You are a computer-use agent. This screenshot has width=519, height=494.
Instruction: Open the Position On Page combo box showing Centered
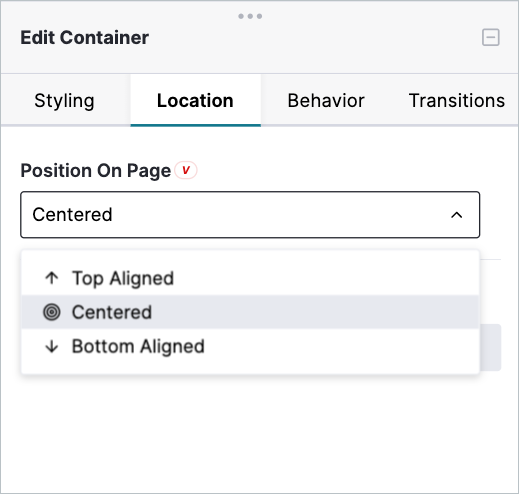point(250,215)
